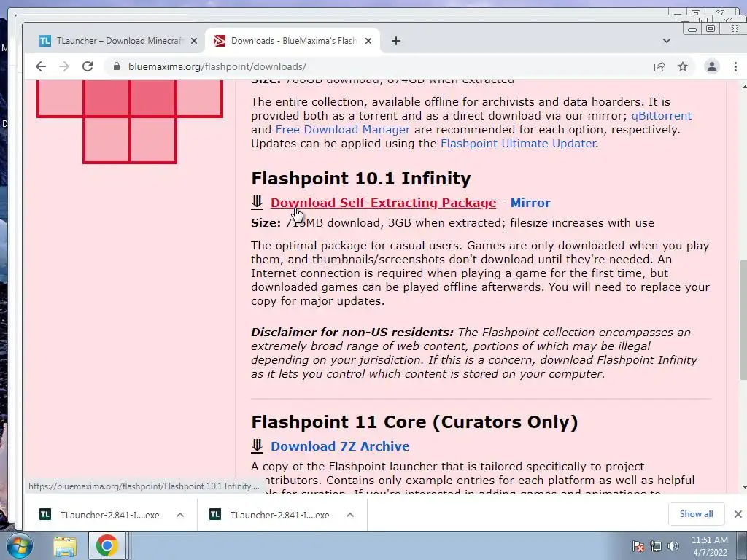Click the forward navigation arrow
747x560 pixels.
click(64, 66)
